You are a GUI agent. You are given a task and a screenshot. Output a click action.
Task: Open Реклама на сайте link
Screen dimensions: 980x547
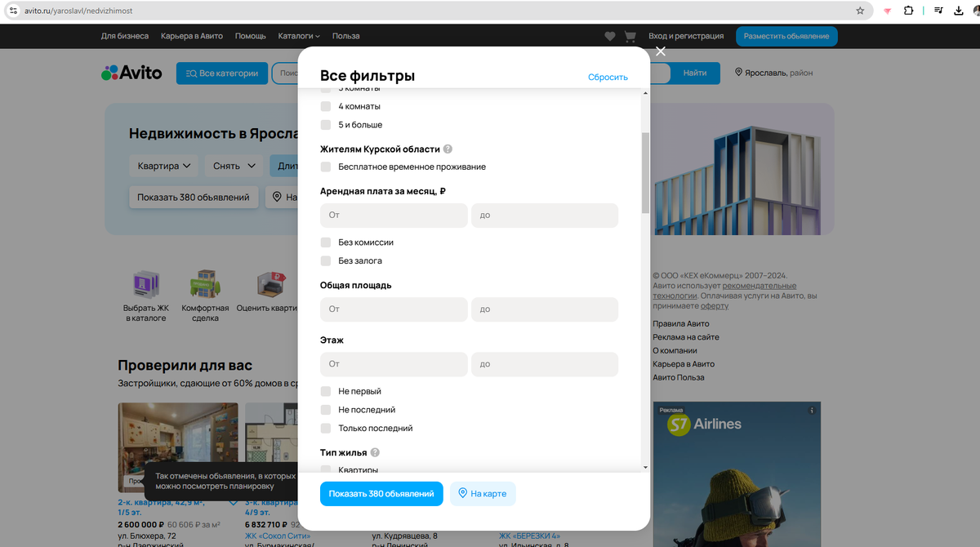(686, 337)
